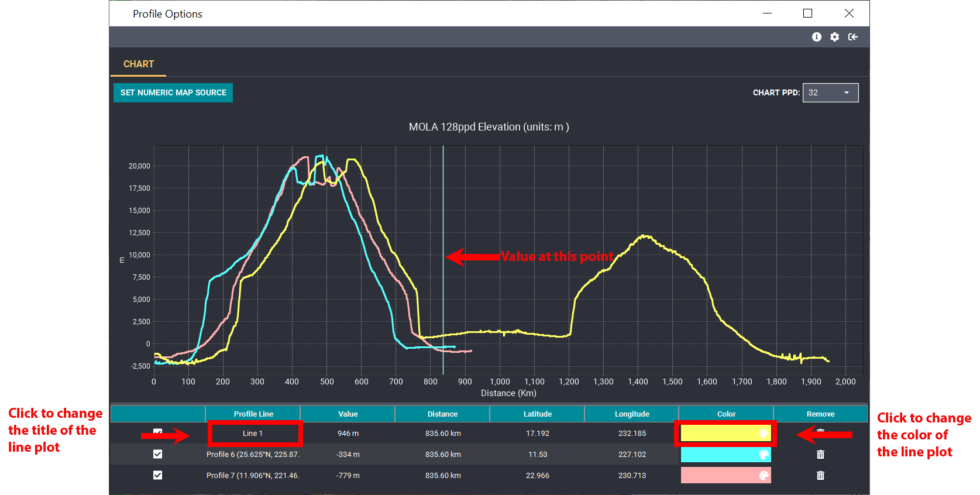Click SET NUMERIC MAP SOURCE button

click(x=173, y=92)
